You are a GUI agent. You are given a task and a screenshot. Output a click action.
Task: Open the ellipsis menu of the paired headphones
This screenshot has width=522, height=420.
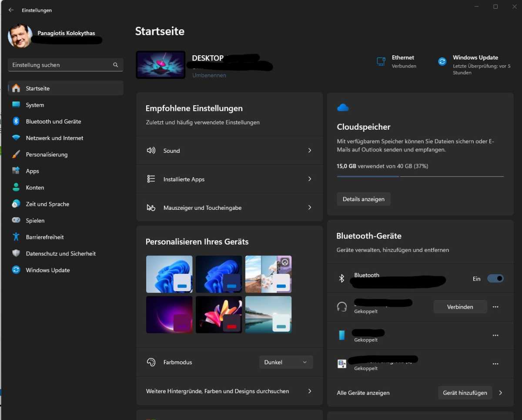pos(495,306)
